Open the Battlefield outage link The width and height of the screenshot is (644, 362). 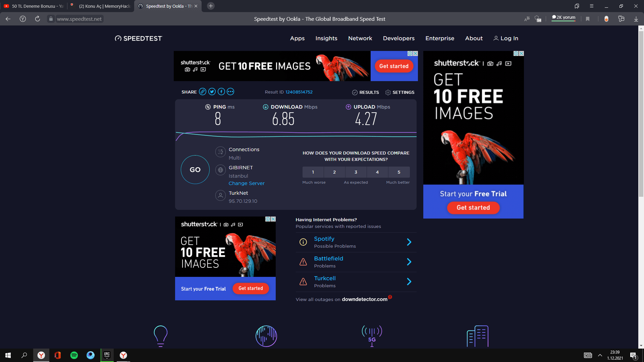[x=328, y=259]
